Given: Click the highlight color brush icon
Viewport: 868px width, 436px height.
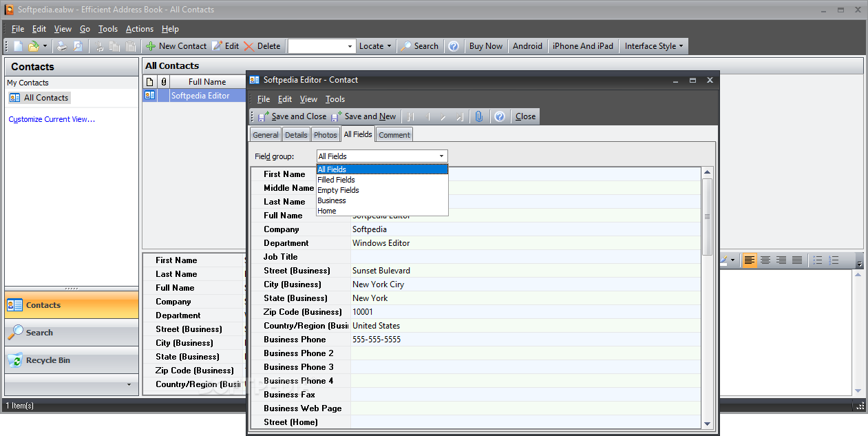Looking at the screenshot, I should 724,260.
